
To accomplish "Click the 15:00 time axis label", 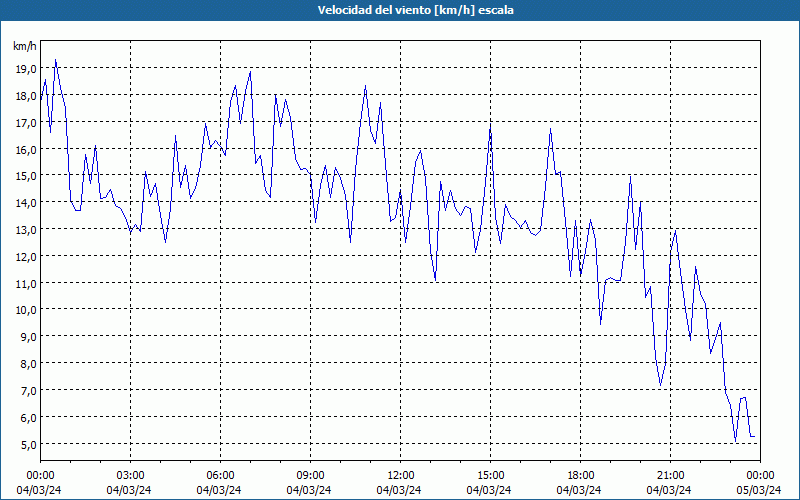I will pos(490,476).
